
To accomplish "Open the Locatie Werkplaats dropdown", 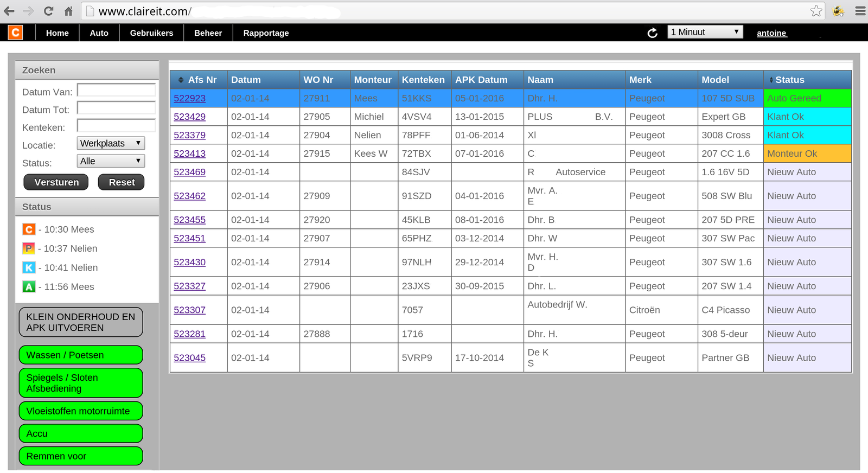I will [111, 143].
